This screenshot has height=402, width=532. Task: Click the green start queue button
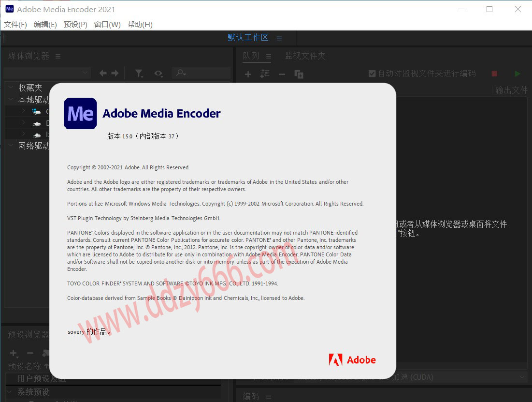click(x=518, y=74)
